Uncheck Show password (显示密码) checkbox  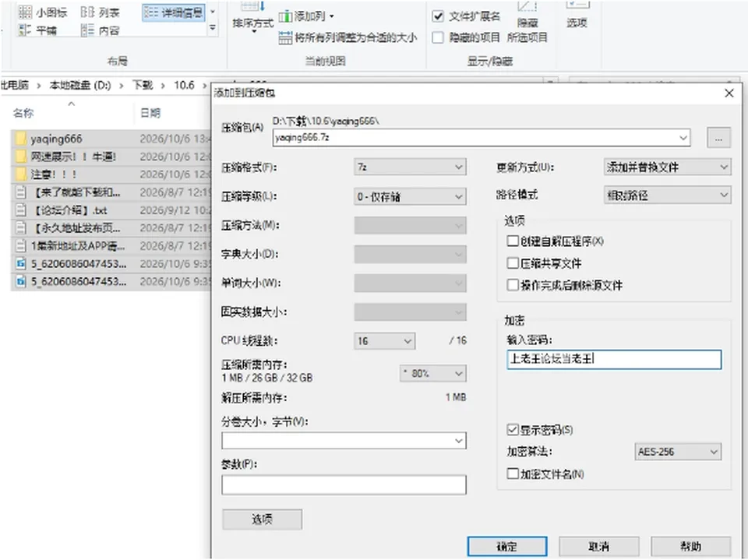tap(513, 430)
